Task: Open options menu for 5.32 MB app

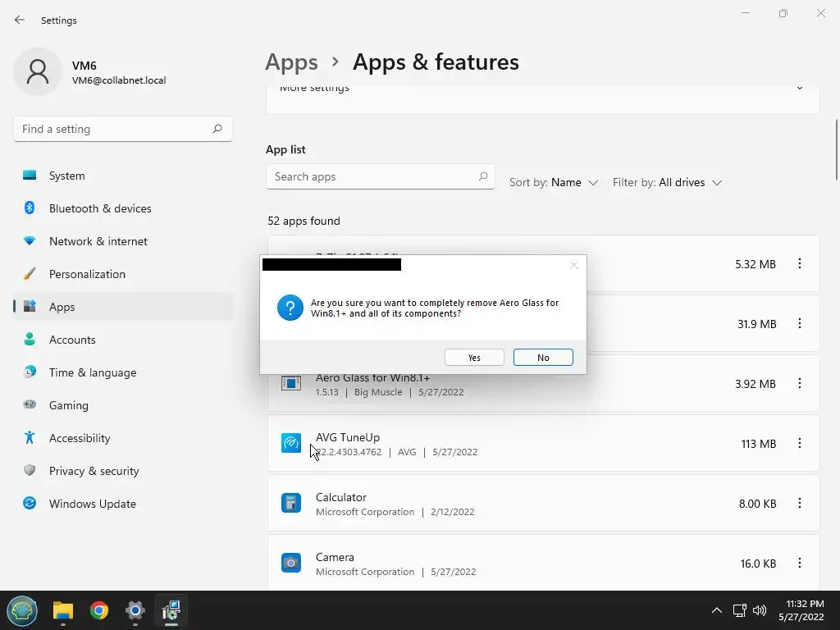Action: [799, 263]
